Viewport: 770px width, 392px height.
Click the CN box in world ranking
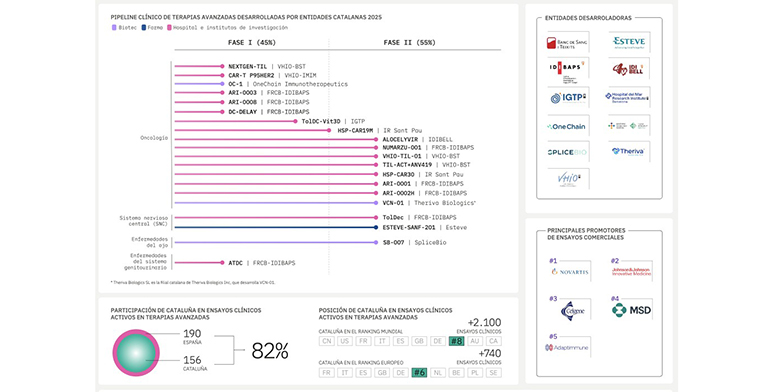tap(327, 341)
